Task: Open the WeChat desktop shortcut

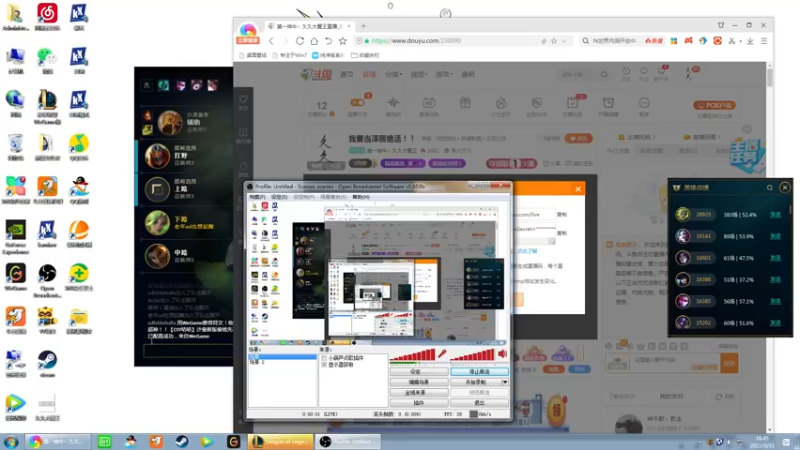Action: point(47,61)
